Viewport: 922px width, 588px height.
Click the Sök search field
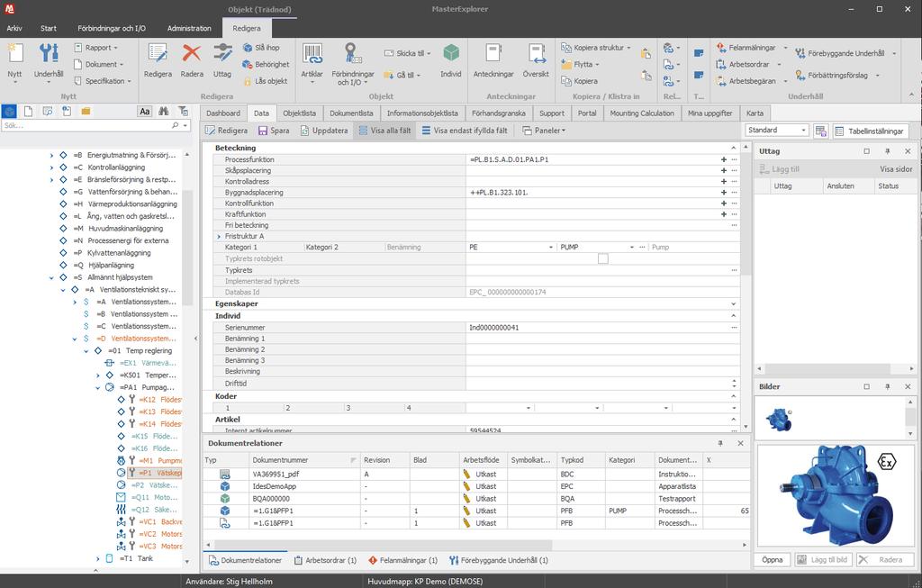87,126
